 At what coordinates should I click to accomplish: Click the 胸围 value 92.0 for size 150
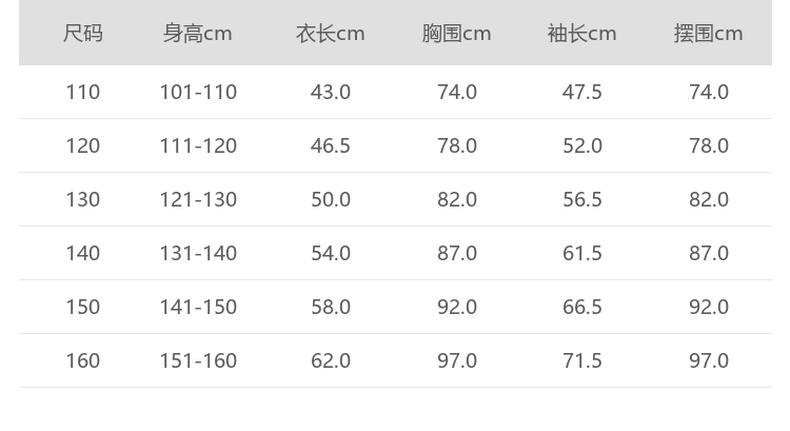tap(457, 307)
